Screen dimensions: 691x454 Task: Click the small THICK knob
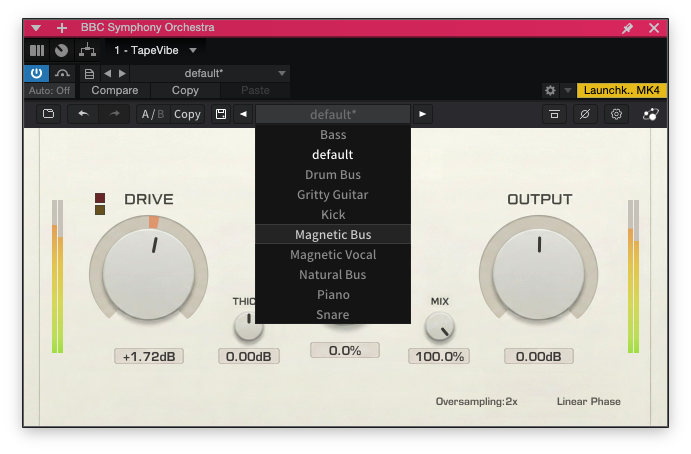[249, 326]
